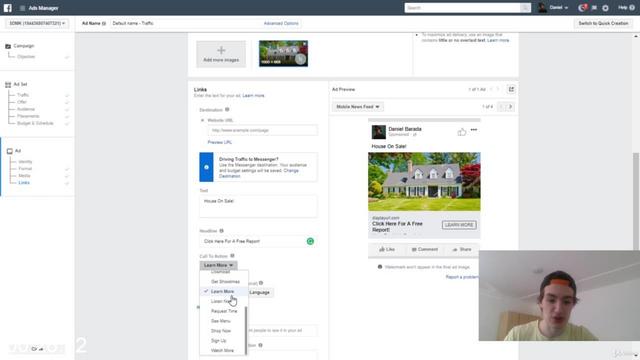Click the main page vertical scrollbar
The height and width of the screenshot is (360, 640).
click(636, 202)
